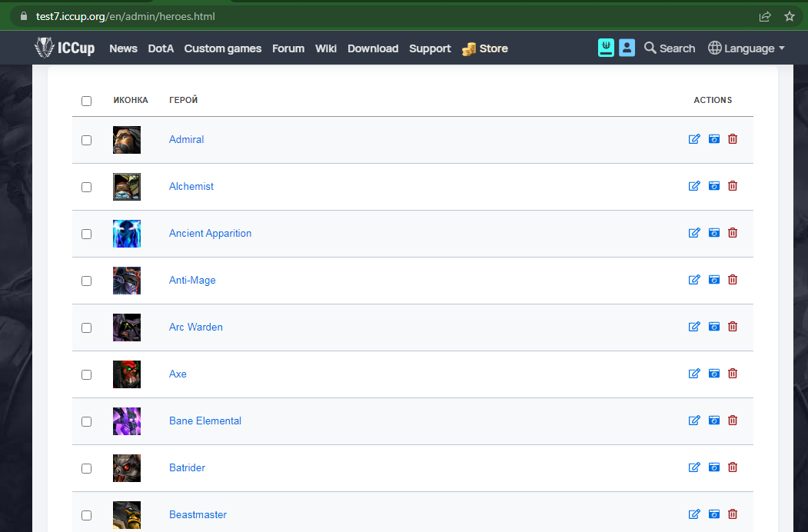Expand the Language dropdown
Viewport: 808px width, 532px height.
pos(746,48)
